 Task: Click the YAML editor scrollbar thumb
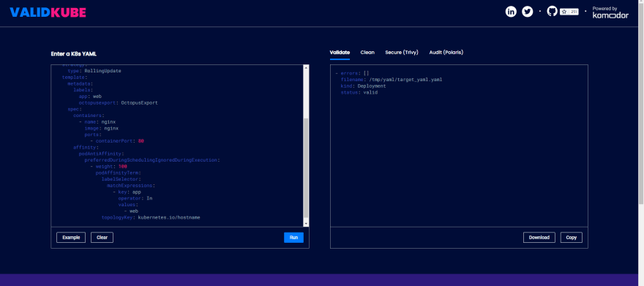(x=306, y=168)
